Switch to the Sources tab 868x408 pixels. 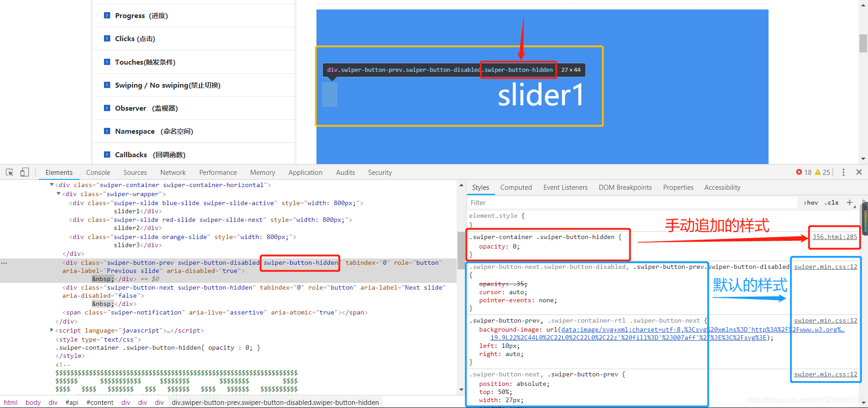click(135, 173)
